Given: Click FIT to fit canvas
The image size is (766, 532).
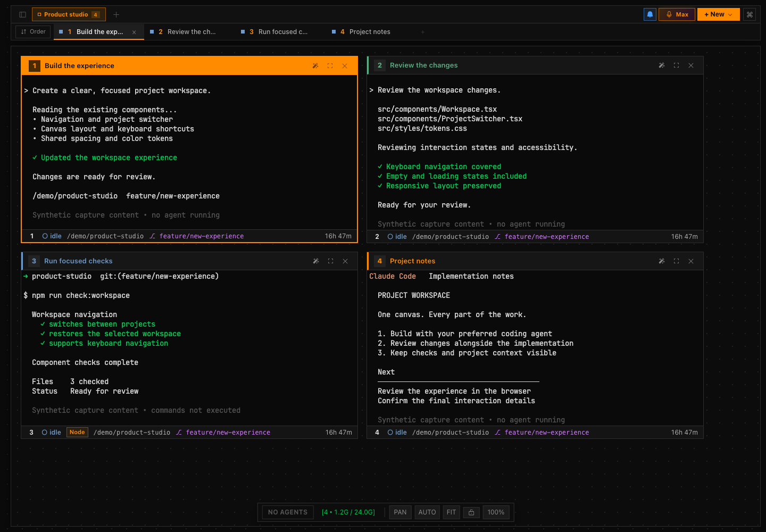Looking at the screenshot, I should [x=451, y=512].
